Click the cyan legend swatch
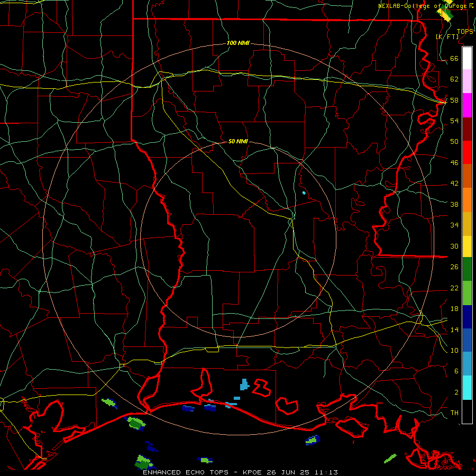The width and height of the screenshot is (476, 476). [467, 388]
